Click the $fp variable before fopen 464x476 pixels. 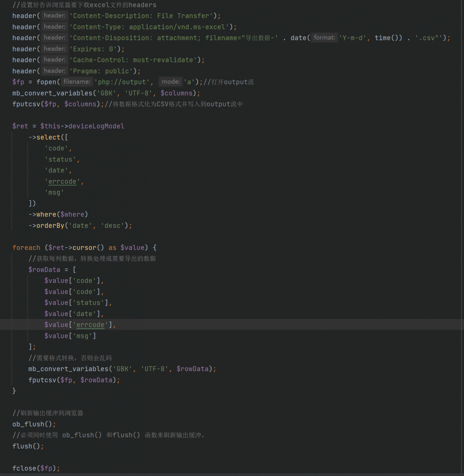coord(18,82)
